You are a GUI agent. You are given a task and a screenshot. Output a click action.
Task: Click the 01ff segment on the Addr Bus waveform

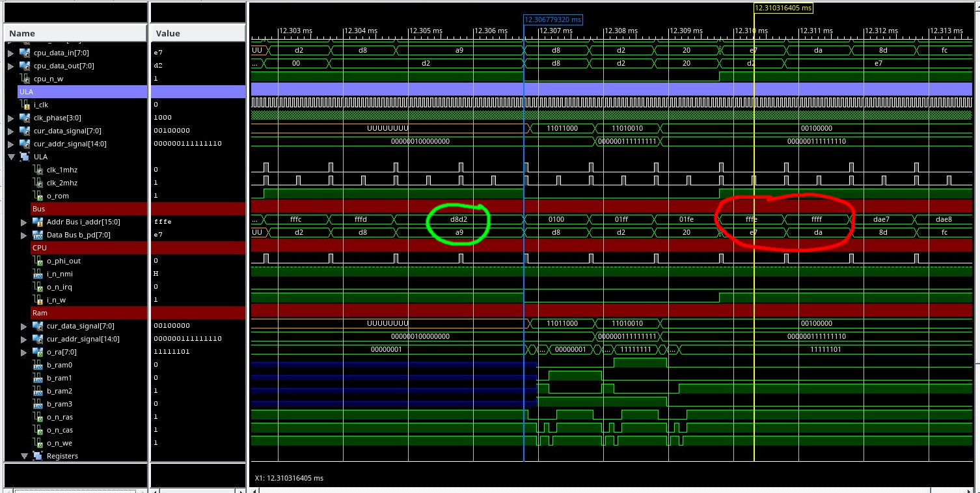tap(621, 219)
